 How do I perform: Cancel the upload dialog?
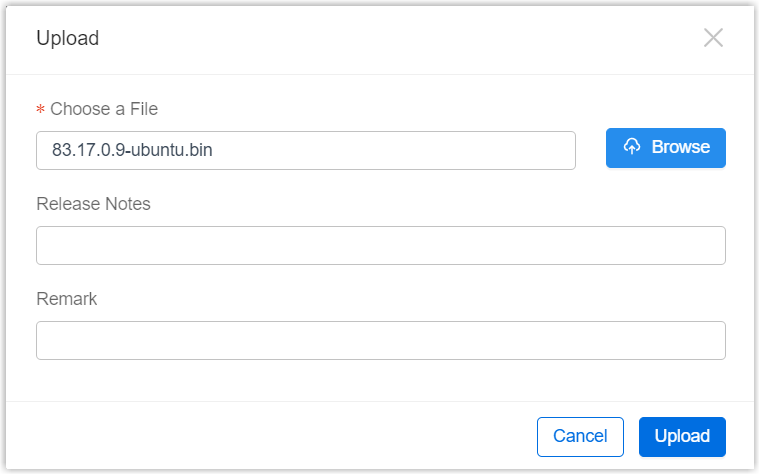pos(580,436)
